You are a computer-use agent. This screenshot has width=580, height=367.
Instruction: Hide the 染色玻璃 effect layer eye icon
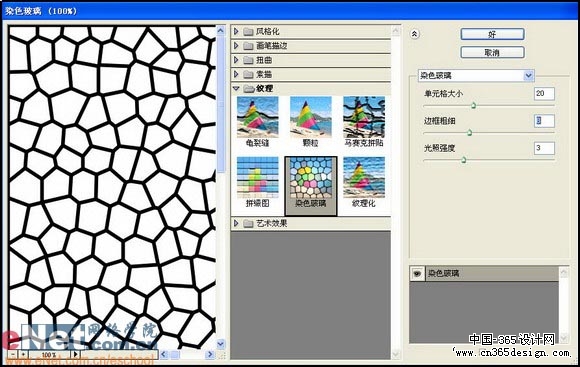(417, 273)
